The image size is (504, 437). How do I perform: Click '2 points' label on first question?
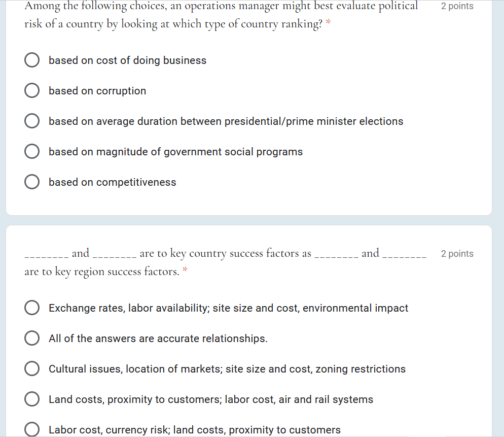tap(457, 6)
